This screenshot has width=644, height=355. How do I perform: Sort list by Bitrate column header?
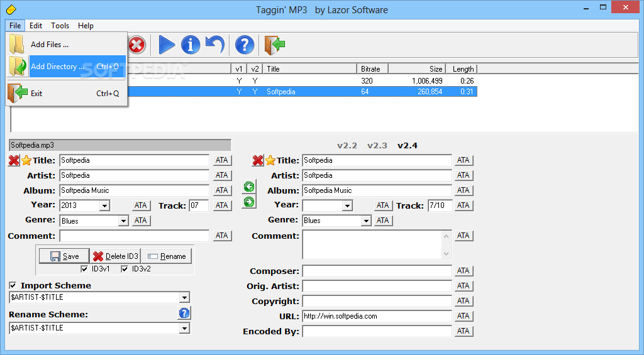click(372, 69)
